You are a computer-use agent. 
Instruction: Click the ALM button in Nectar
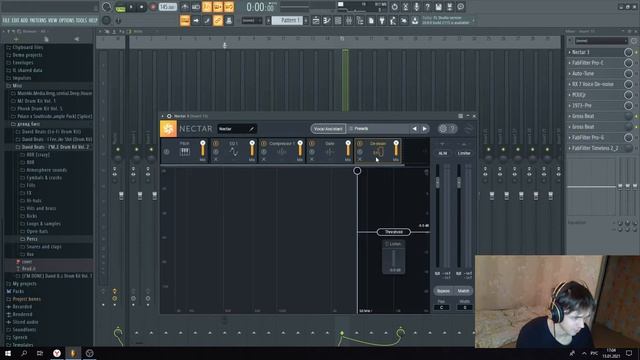[442, 153]
